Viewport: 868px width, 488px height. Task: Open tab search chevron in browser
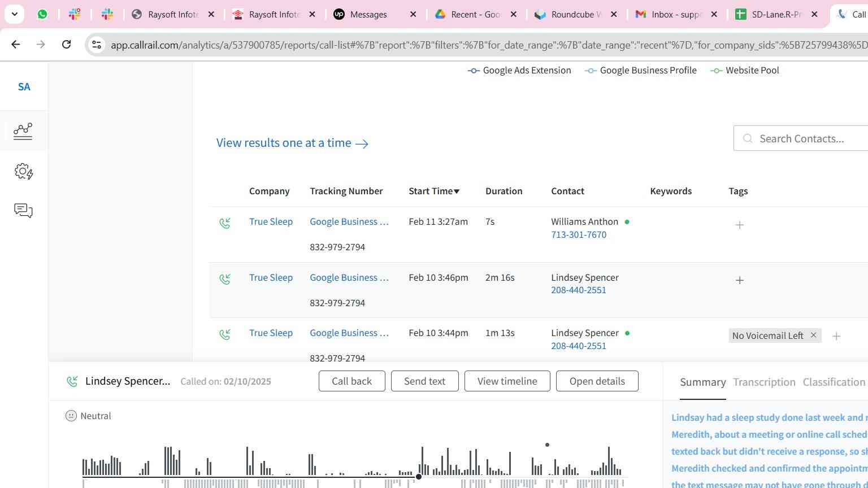click(14, 14)
